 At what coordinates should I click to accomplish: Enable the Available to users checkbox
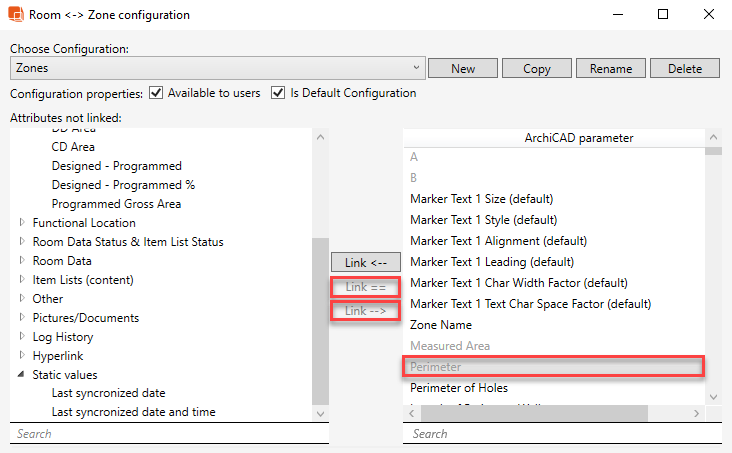pyautogui.click(x=156, y=93)
